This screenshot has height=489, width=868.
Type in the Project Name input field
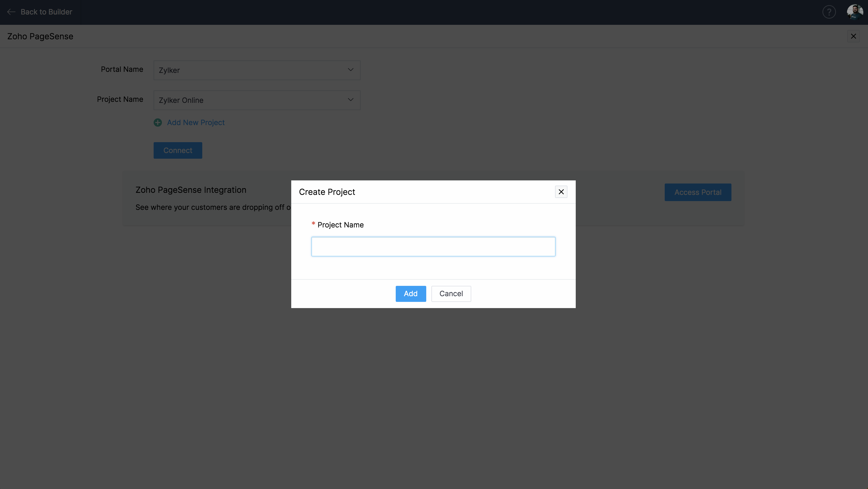point(433,247)
